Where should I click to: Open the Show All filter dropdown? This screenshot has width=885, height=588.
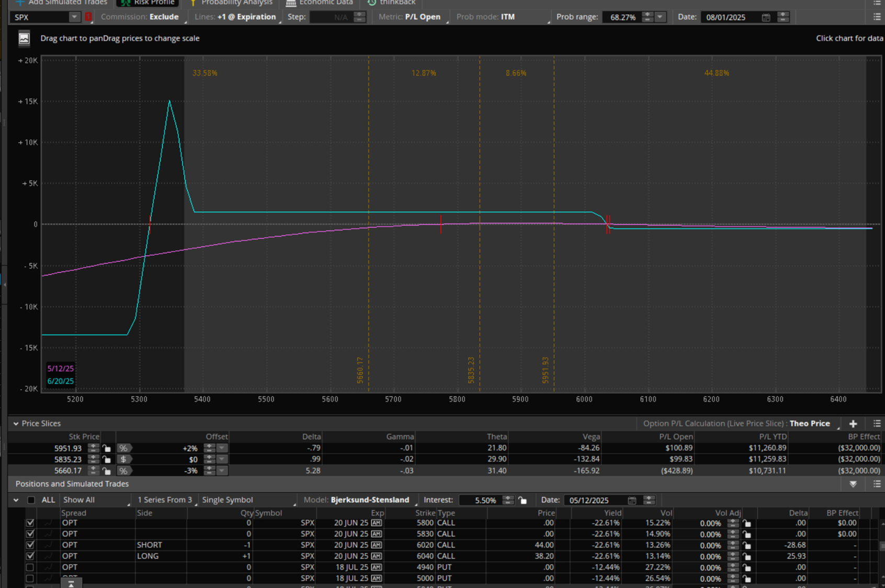pos(95,500)
